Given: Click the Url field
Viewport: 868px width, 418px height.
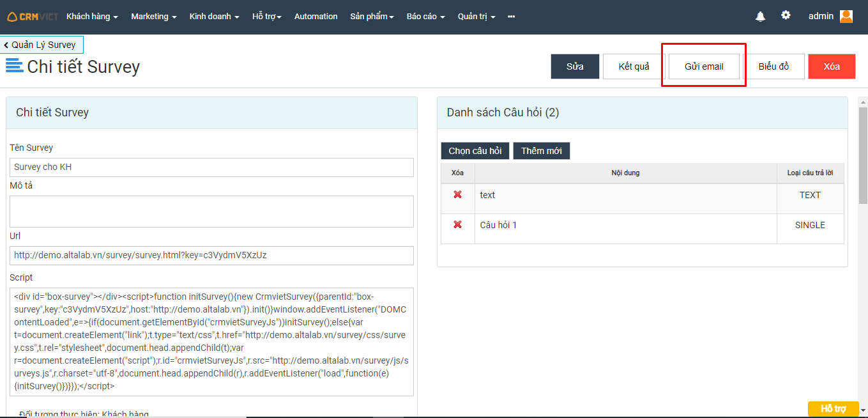Looking at the screenshot, I should 211,256.
